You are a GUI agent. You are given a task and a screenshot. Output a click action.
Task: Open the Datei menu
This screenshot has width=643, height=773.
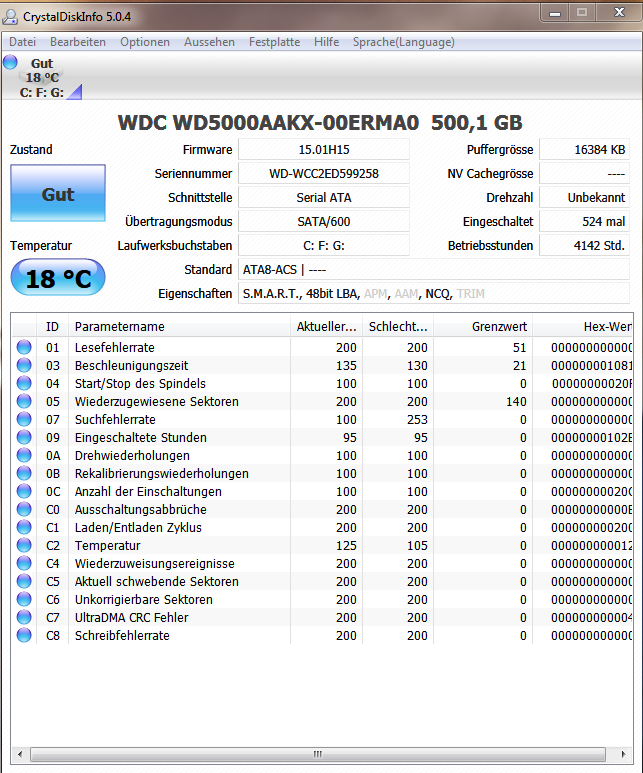click(23, 42)
